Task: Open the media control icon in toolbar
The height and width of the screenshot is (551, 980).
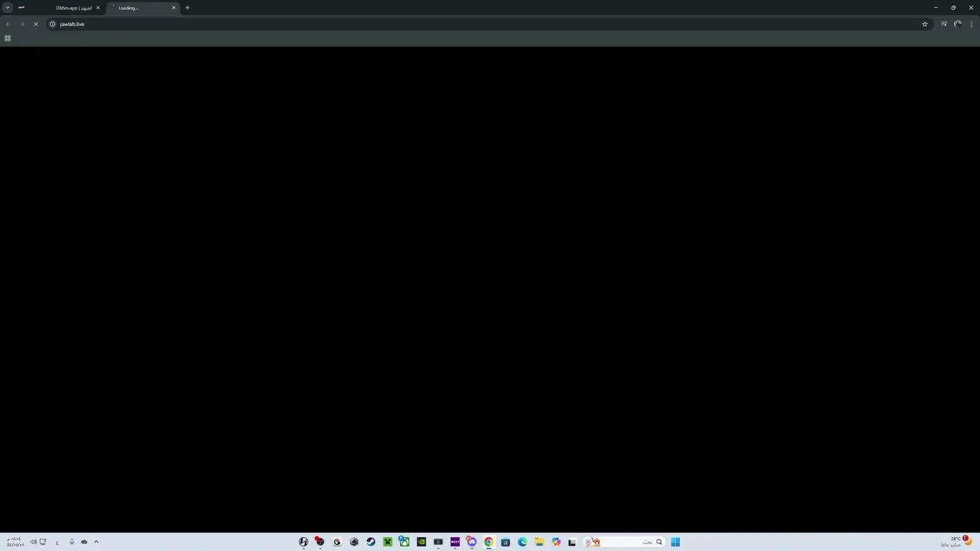Action: click(944, 24)
